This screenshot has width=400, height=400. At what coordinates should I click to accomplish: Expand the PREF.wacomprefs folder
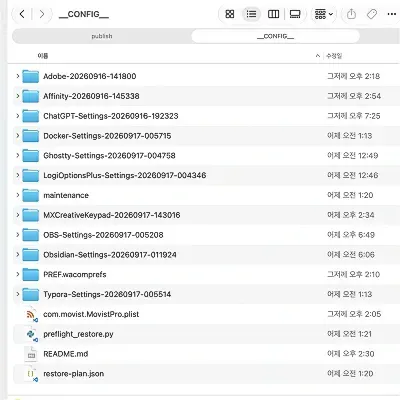coord(18,274)
